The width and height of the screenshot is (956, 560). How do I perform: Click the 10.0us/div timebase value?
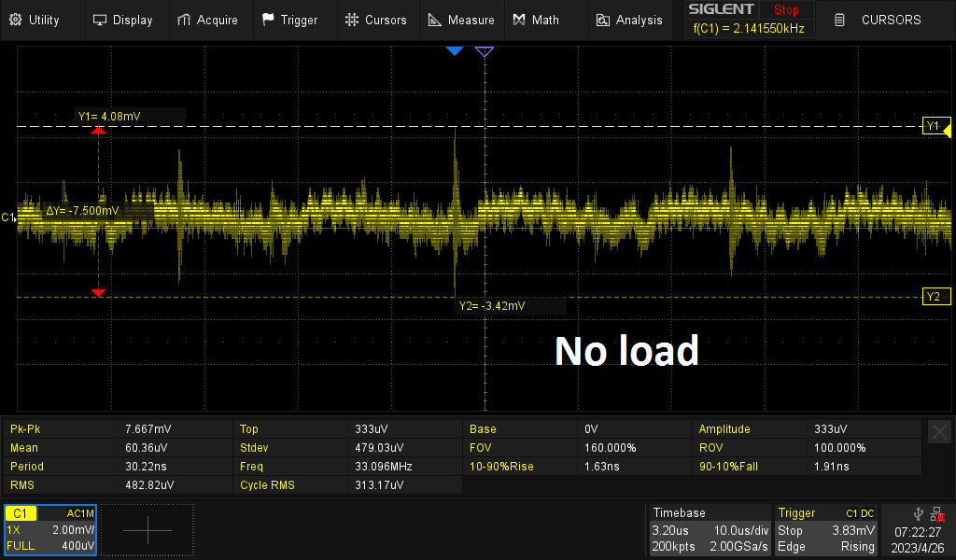pyautogui.click(x=740, y=531)
